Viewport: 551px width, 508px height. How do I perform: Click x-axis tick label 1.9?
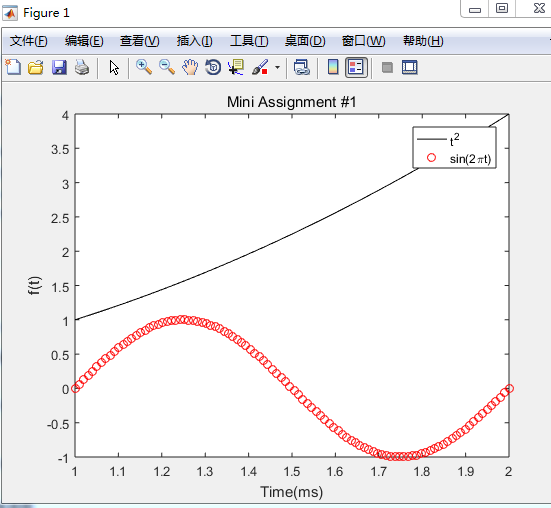tap(466, 471)
